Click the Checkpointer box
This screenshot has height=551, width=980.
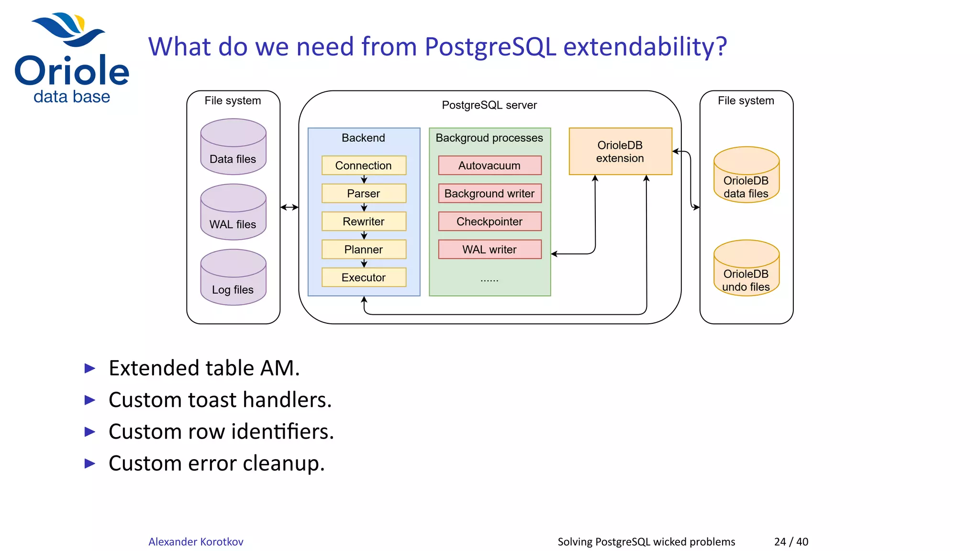pyautogui.click(x=490, y=221)
